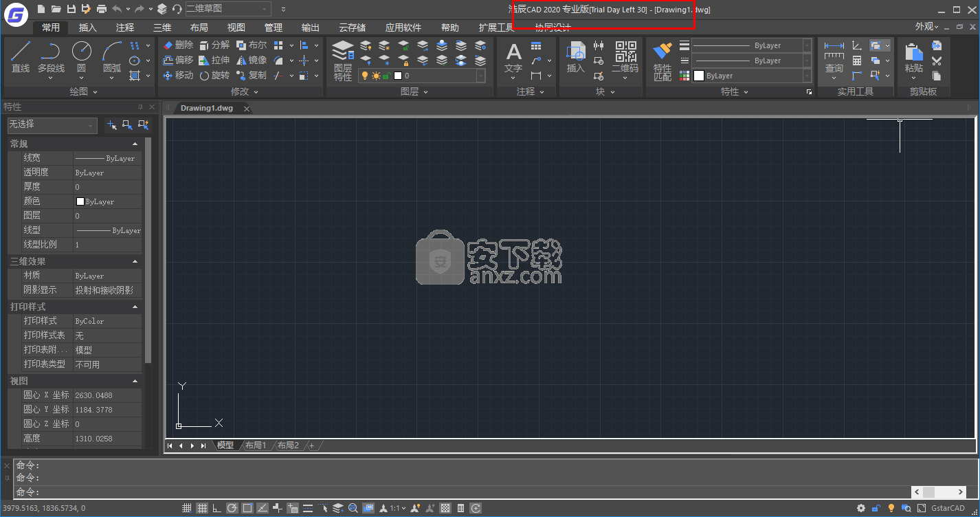Collapse the 常规 properties section
This screenshot has width=980, height=517.
point(135,144)
